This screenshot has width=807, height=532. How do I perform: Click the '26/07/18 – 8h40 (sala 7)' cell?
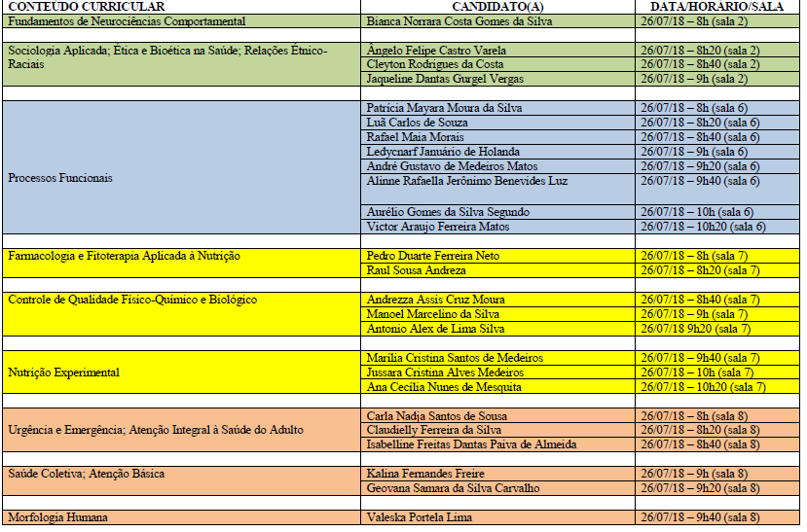click(717, 300)
